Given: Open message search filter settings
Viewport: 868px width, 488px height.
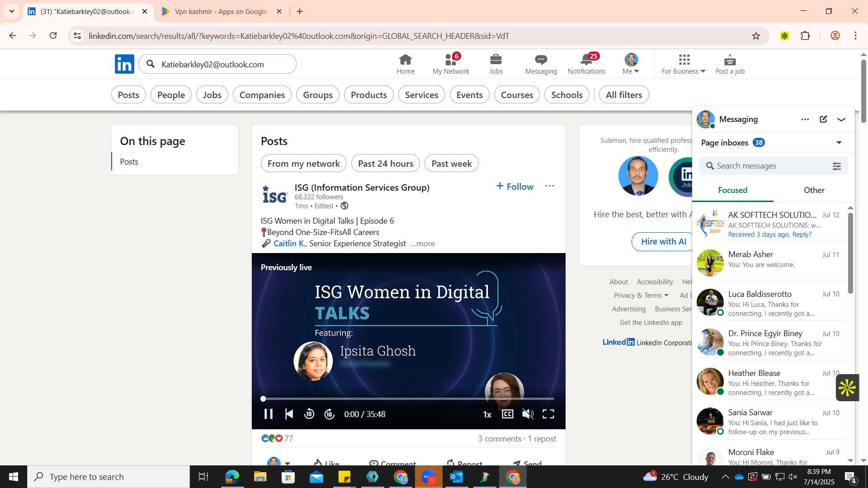Looking at the screenshot, I should [x=837, y=166].
